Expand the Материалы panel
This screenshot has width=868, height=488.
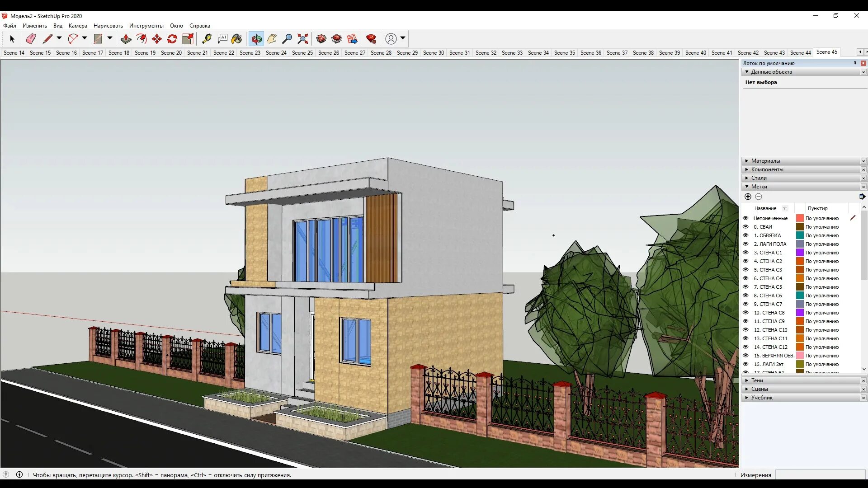pyautogui.click(x=765, y=161)
